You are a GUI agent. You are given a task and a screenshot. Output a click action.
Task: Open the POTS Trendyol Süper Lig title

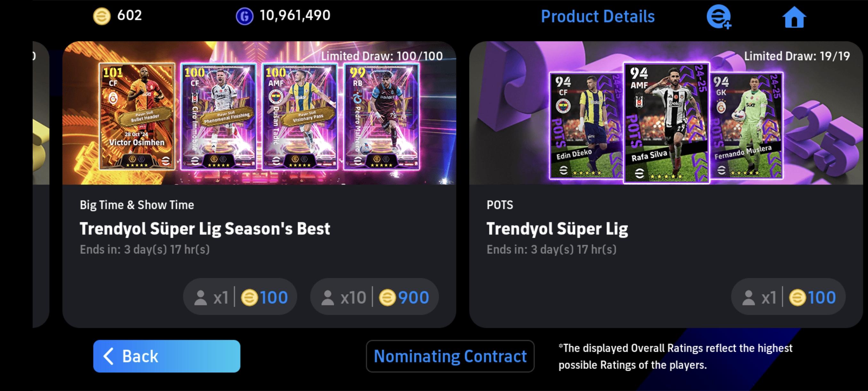[557, 229]
